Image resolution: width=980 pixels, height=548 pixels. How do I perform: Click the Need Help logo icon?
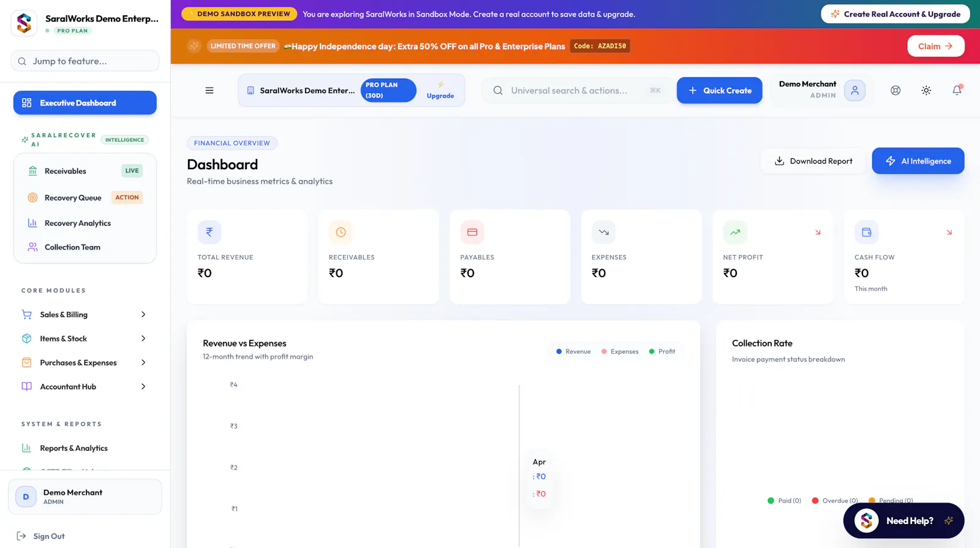pyautogui.click(x=867, y=521)
